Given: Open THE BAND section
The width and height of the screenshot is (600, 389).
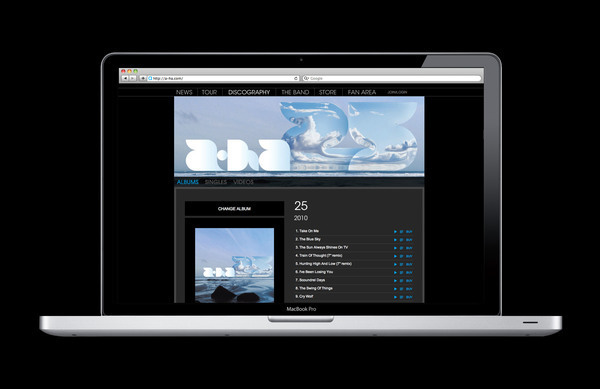Looking at the screenshot, I should click(x=295, y=92).
